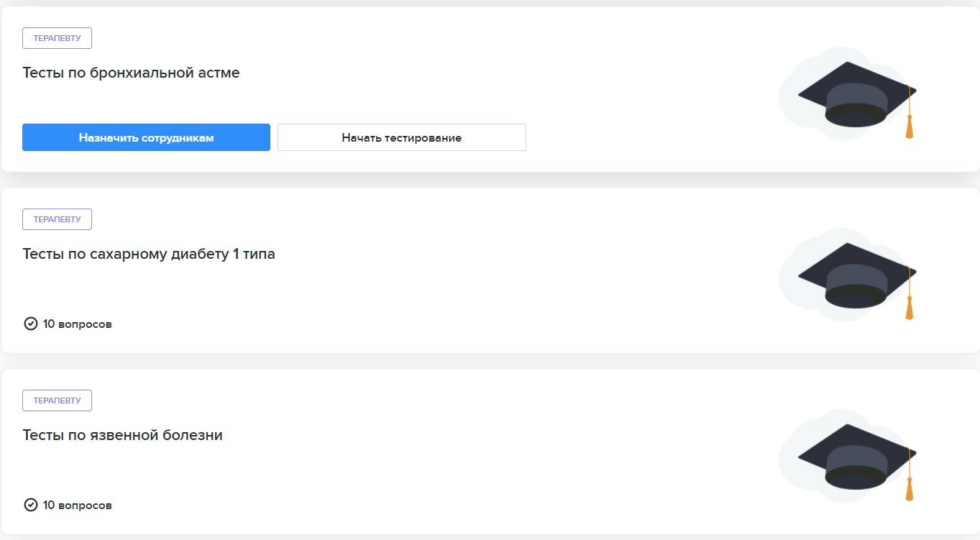This screenshot has height=540, width=980.
Task: Select ТЕРАПЕВТУ tag on diabetes test card
Action: click(57, 219)
